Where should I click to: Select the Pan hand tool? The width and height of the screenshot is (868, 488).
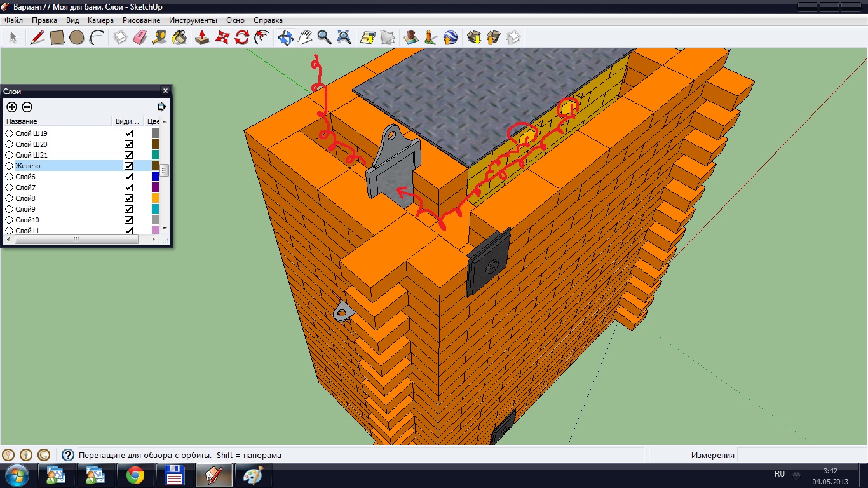[x=305, y=37]
